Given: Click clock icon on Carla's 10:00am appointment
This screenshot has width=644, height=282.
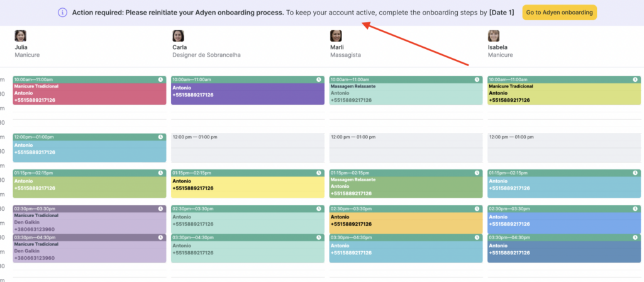Looking at the screenshot, I should tap(319, 79).
